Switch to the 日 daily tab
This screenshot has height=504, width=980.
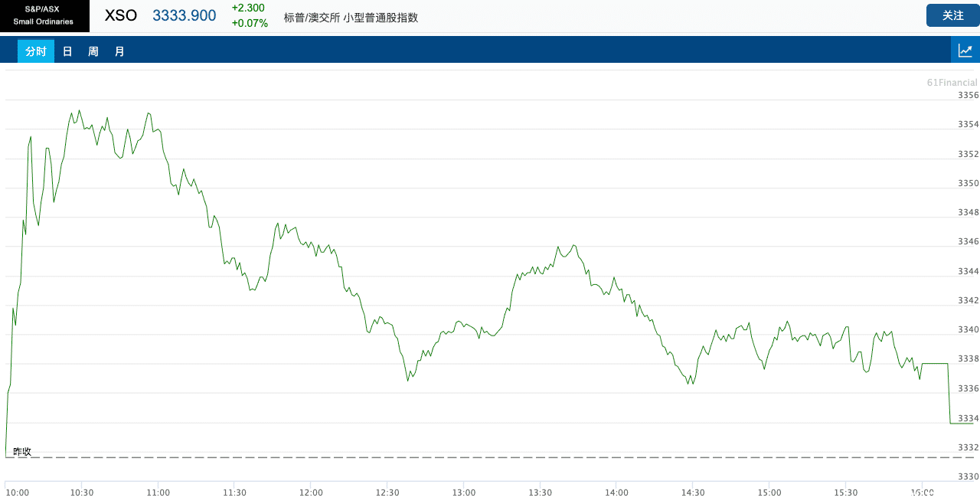pyautogui.click(x=67, y=51)
